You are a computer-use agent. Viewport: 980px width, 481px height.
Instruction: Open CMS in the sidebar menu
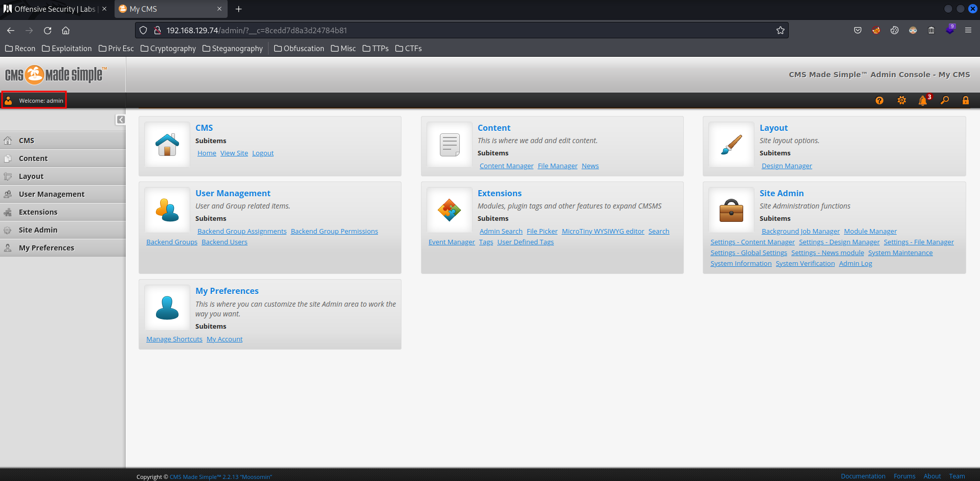62,141
